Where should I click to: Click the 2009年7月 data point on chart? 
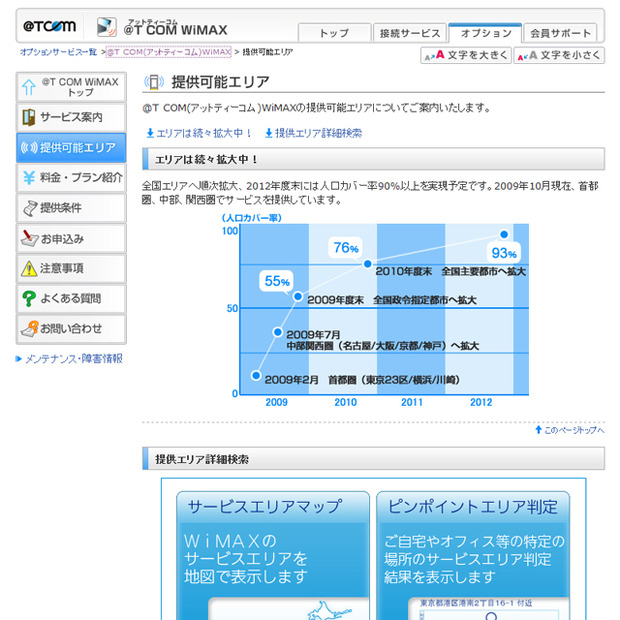278,332
